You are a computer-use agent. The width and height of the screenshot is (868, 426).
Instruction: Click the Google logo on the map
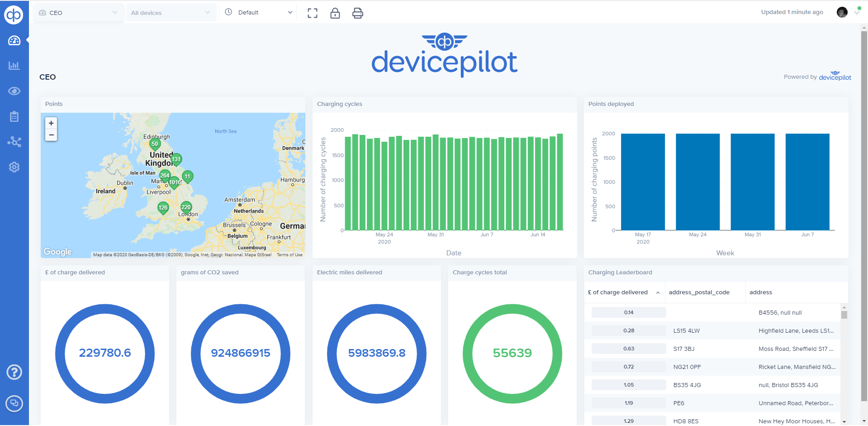(57, 252)
